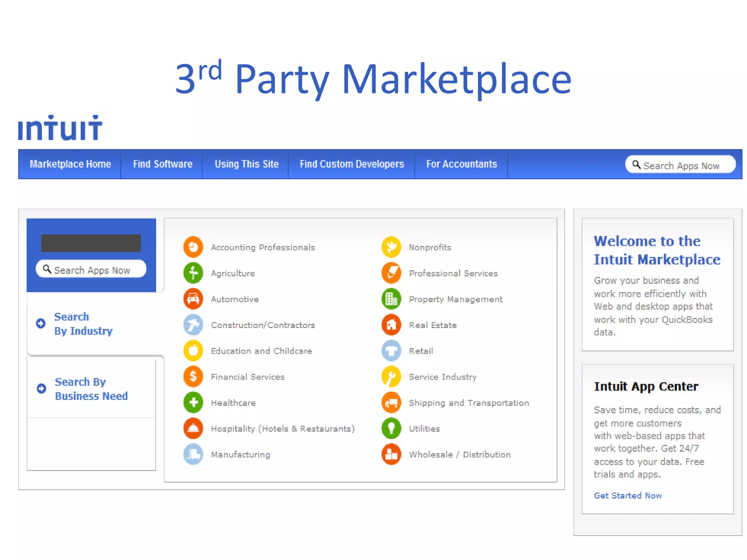Click the Intuit App Center heading
This screenshot has width=747, height=560.
pyautogui.click(x=646, y=386)
